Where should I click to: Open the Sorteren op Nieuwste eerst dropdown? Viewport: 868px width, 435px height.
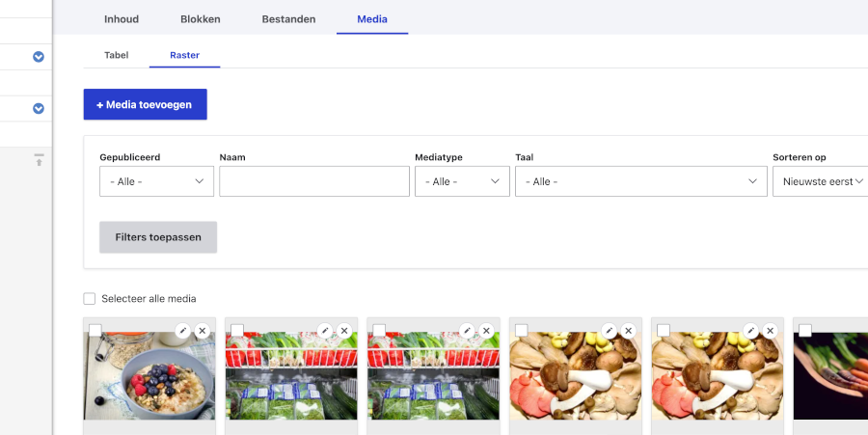(821, 181)
